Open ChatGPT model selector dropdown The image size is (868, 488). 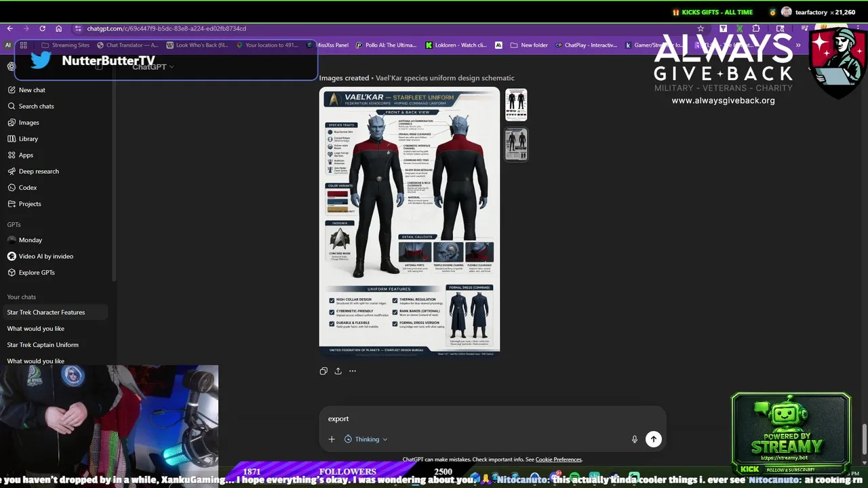(153, 66)
